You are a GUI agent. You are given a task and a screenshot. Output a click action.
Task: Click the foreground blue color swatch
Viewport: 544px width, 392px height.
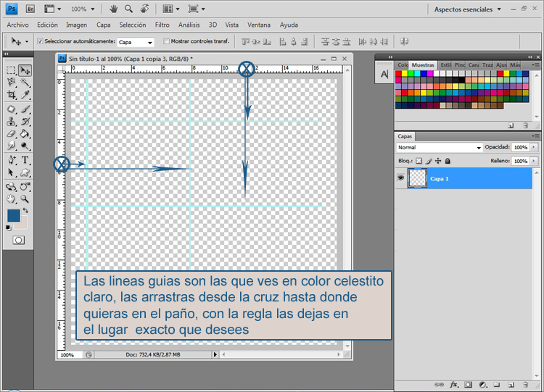click(13, 215)
